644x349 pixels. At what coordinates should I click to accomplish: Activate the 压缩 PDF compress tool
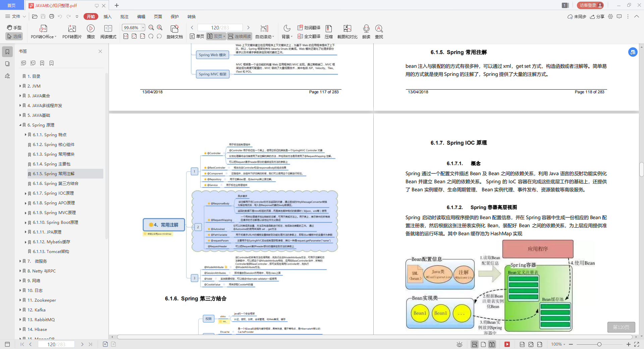[328, 32]
